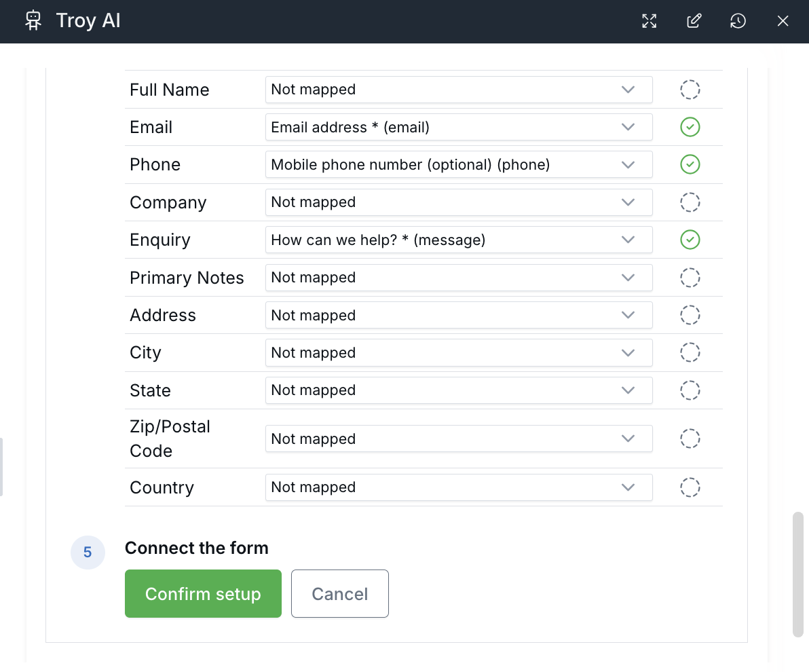This screenshot has height=672, width=809.
Task: Click the Company unmapped status circle
Action: 690,202
